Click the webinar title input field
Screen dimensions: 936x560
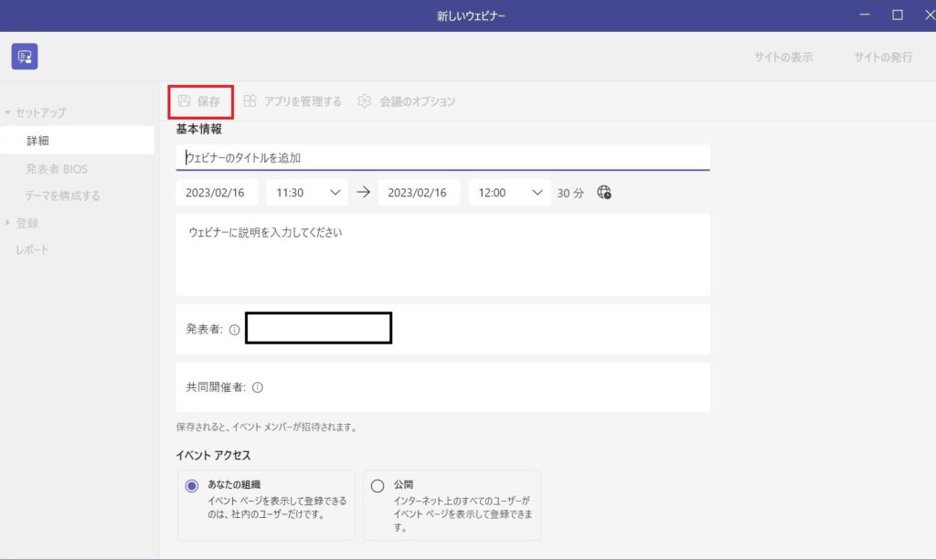click(442, 157)
